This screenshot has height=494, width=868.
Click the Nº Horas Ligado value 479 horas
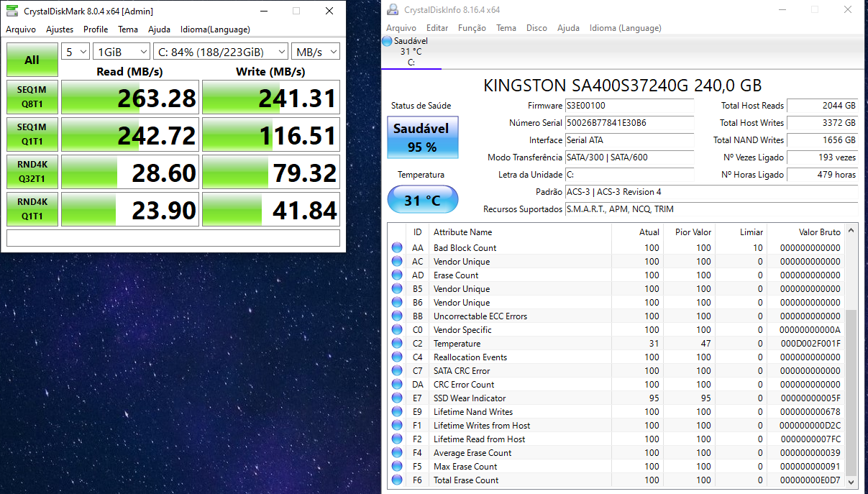coord(823,175)
